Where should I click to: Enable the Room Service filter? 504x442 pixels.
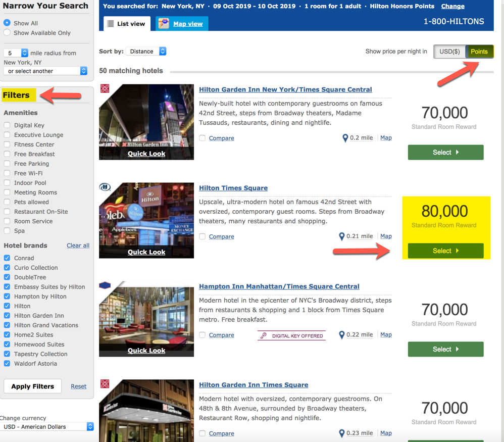[x=7, y=221]
